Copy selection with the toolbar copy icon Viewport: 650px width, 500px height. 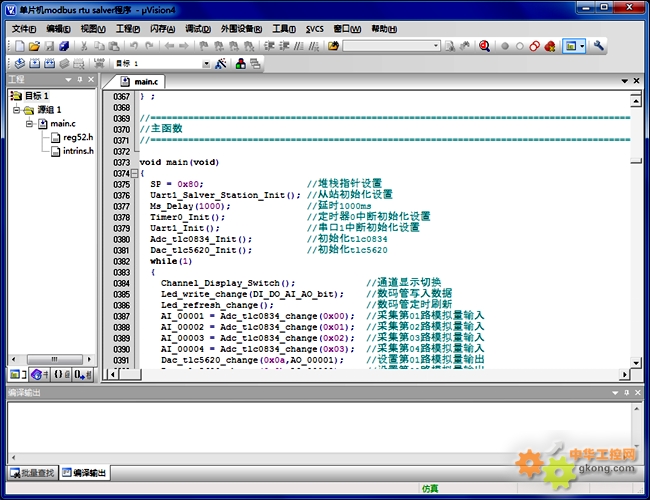pos(99,46)
